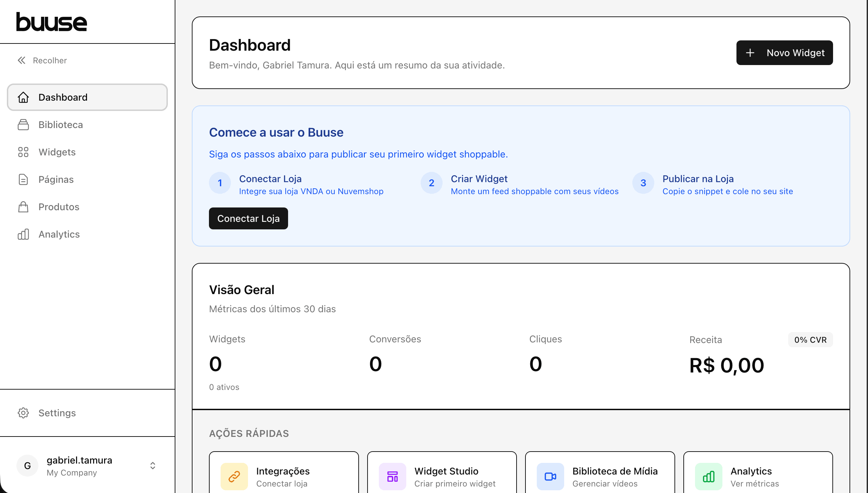Click the Widgets grid icon
Viewport: 868px width, 493px height.
coord(23,152)
